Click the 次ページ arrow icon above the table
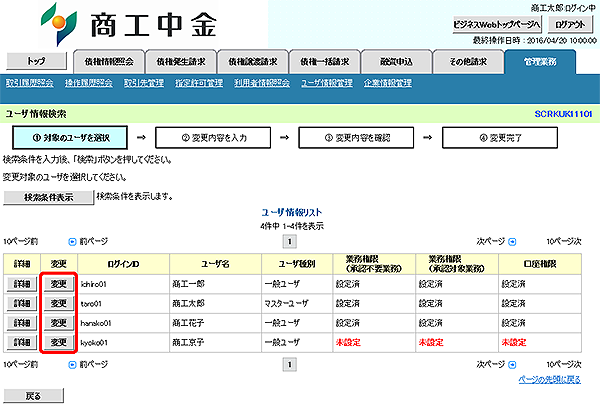Viewport: 600px width, 419px height. pos(512,241)
